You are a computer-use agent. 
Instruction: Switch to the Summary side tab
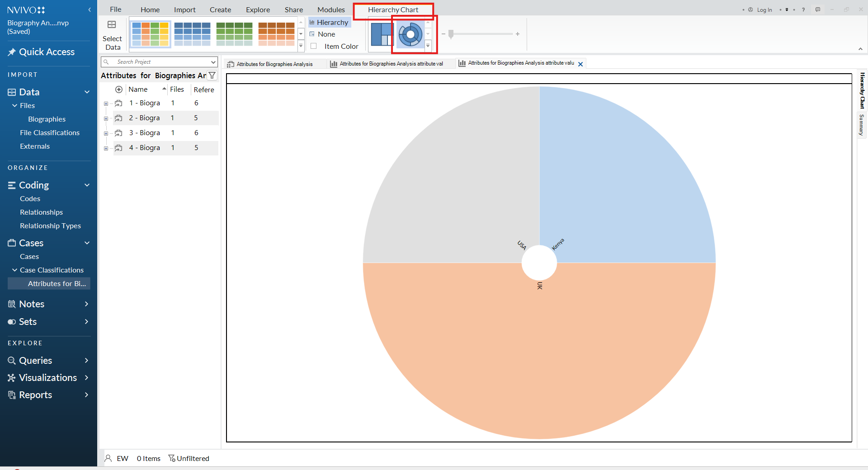[862, 125]
